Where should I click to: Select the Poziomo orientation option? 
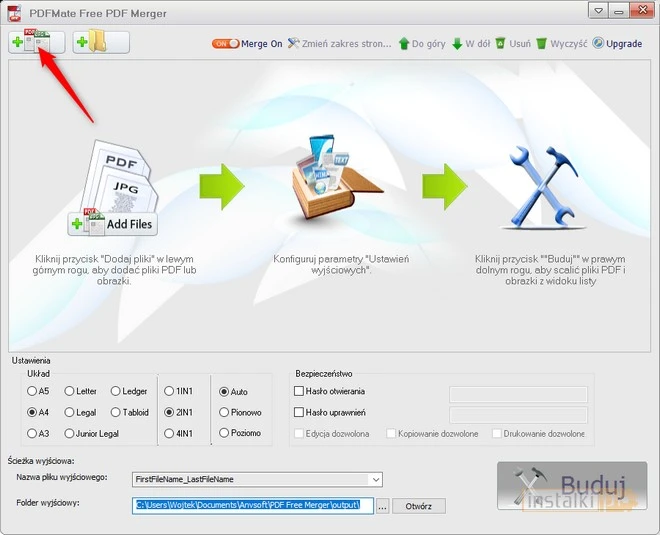click(x=223, y=433)
